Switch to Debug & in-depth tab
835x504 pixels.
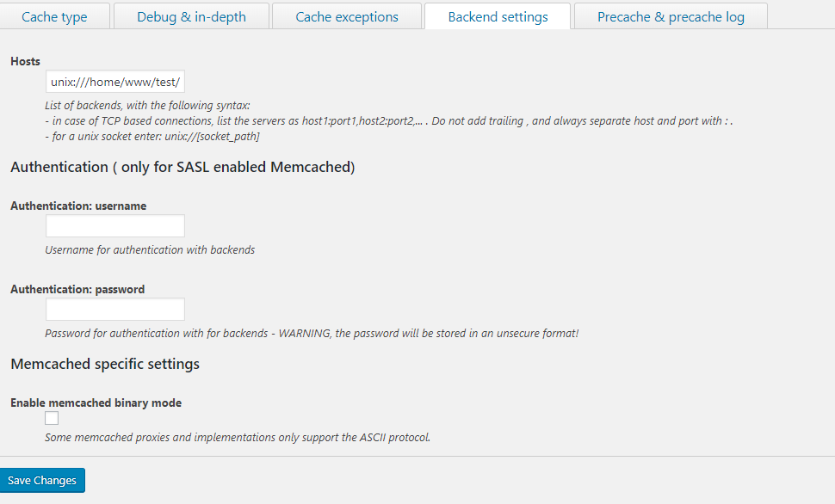pyautogui.click(x=191, y=16)
